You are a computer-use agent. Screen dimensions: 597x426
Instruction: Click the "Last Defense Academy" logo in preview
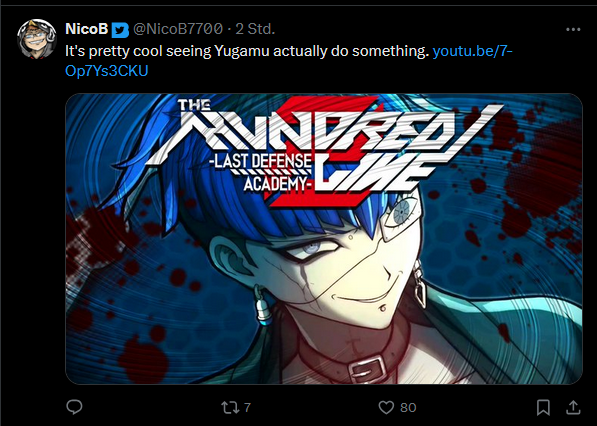pyautogui.click(x=263, y=172)
